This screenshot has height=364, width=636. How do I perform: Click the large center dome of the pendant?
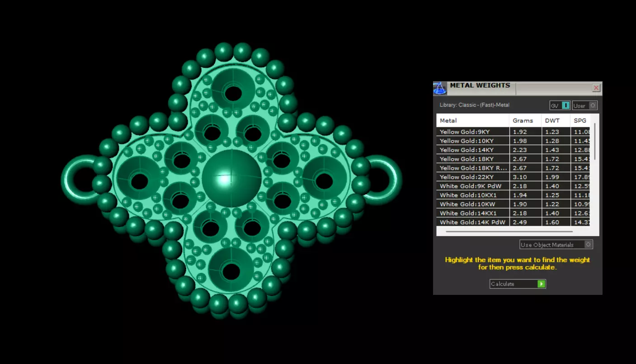click(231, 178)
